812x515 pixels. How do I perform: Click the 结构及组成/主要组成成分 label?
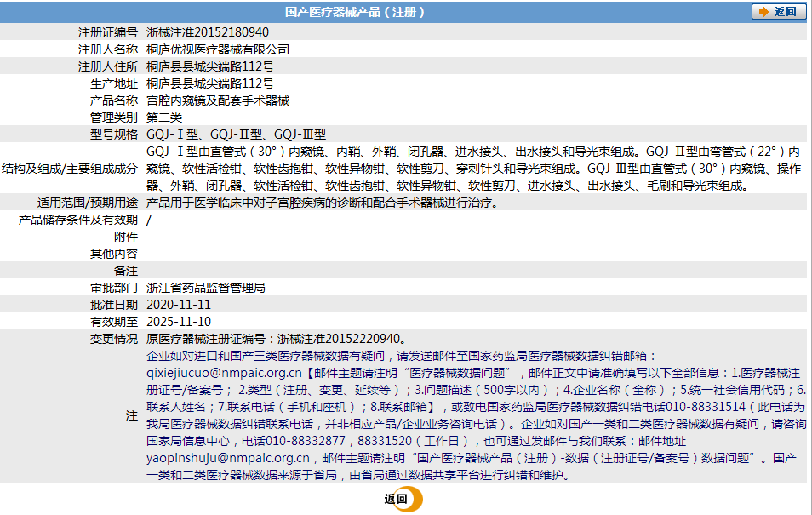tap(70, 169)
